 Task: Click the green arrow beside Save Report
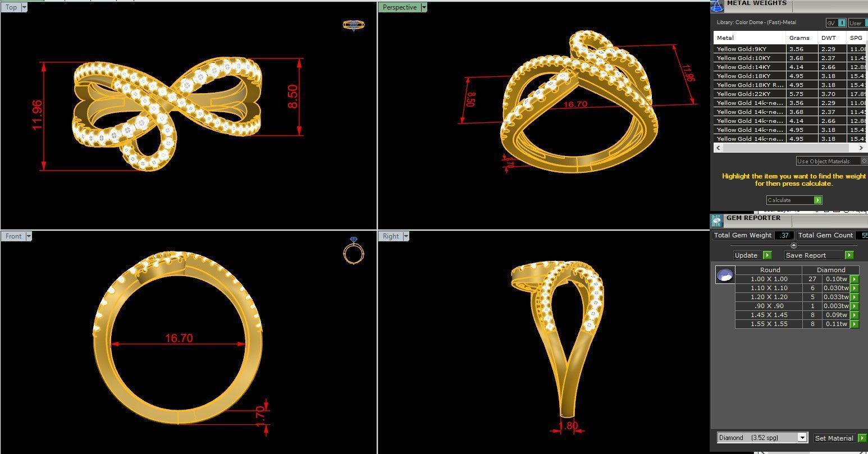tap(849, 255)
